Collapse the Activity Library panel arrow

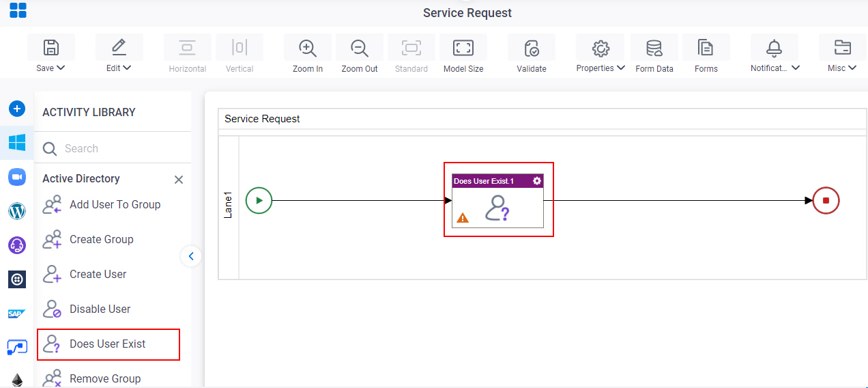point(191,256)
